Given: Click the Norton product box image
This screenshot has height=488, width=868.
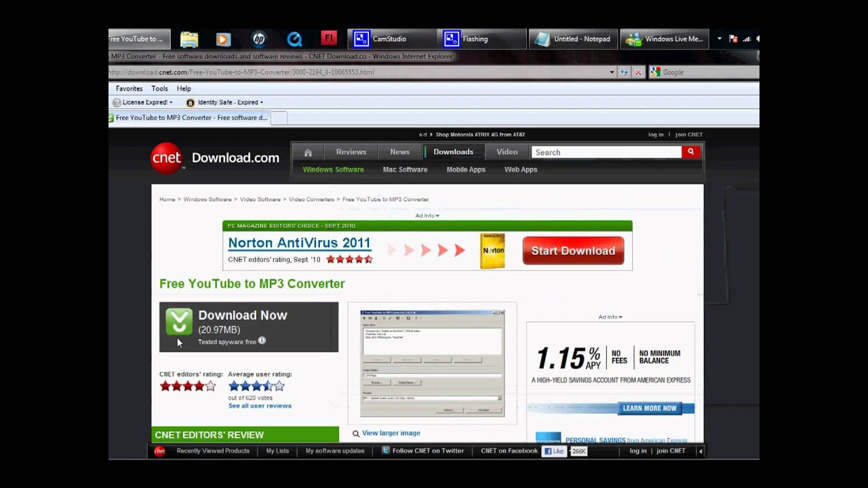Looking at the screenshot, I should (492, 251).
